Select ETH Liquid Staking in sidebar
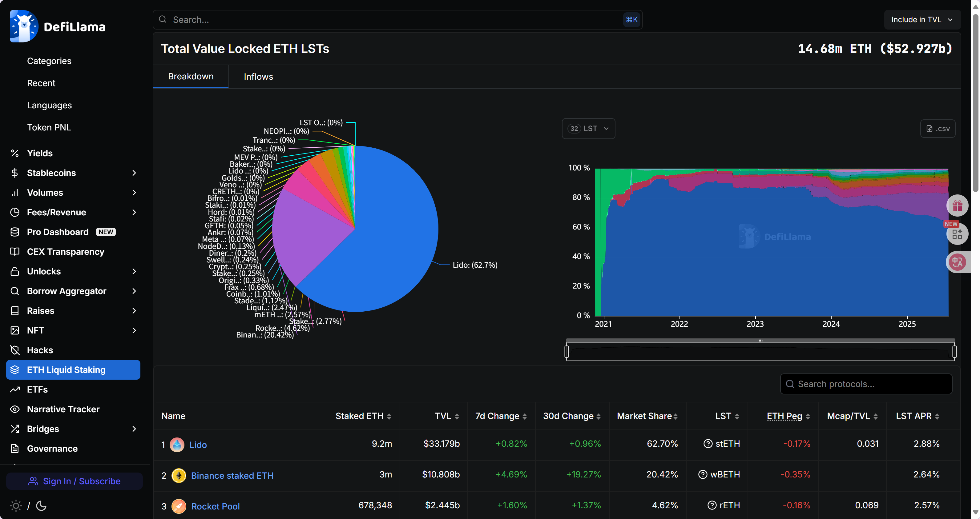This screenshot has height=519, width=980. pos(73,369)
